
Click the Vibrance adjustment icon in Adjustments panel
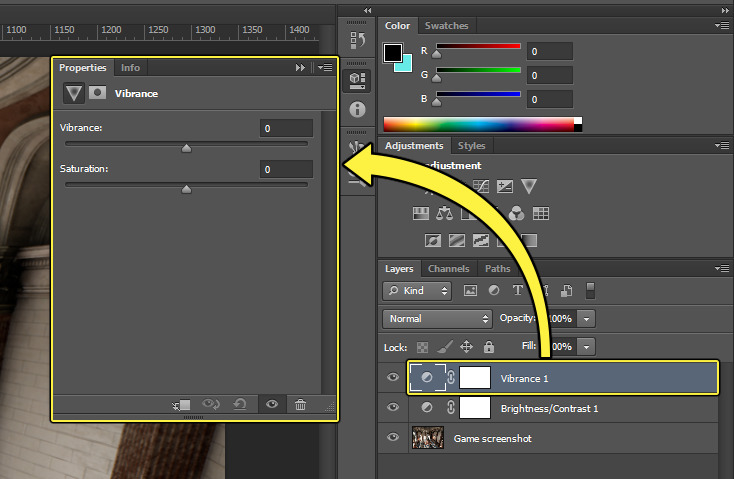click(x=528, y=186)
